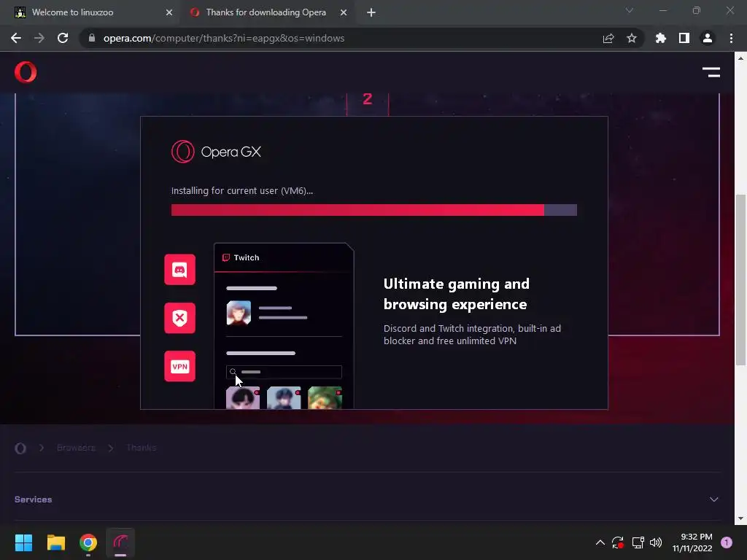Open the Chrome profile avatar menu
This screenshot has height=560, width=747.
[x=708, y=38]
